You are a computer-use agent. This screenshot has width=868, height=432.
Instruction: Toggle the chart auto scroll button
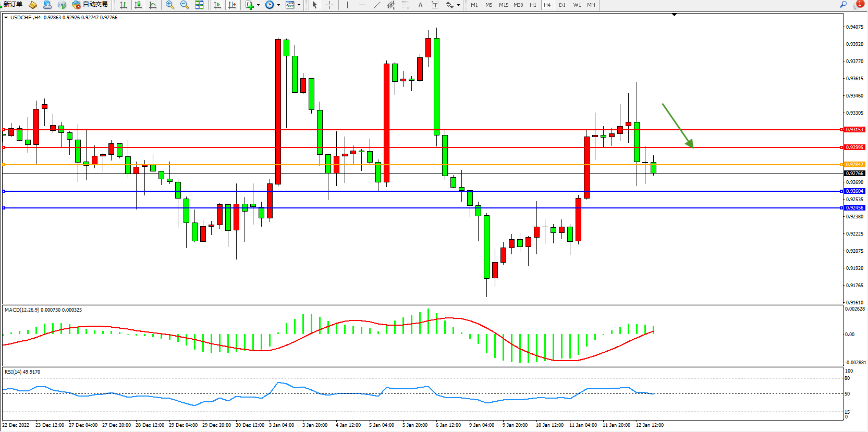(217, 5)
